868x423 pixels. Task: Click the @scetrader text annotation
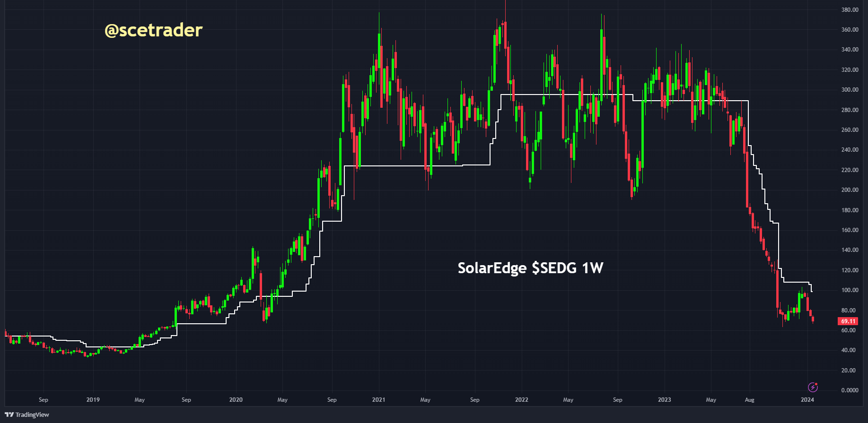pyautogui.click(x=153, y=30)
